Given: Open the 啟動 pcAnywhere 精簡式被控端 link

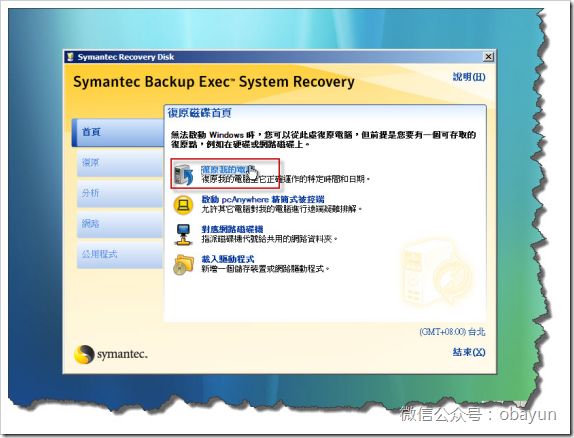Looking at the screenshot, I should (x=263, y=200).
